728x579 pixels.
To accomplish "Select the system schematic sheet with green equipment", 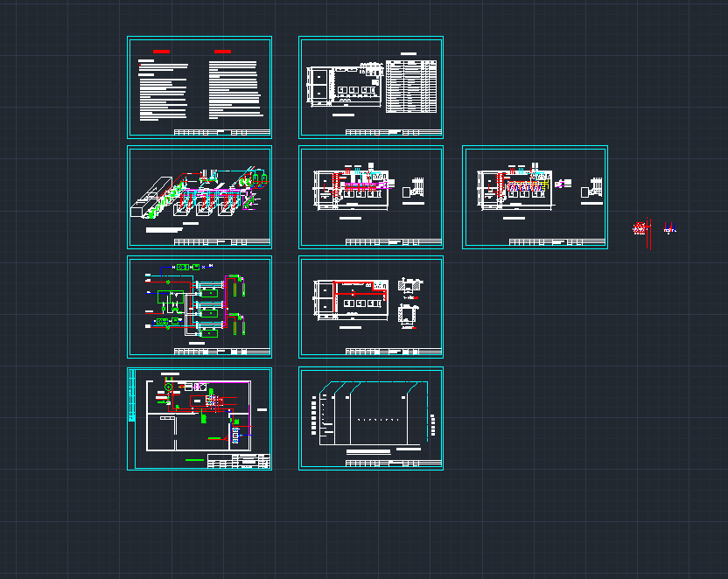I will coord(199,307).
